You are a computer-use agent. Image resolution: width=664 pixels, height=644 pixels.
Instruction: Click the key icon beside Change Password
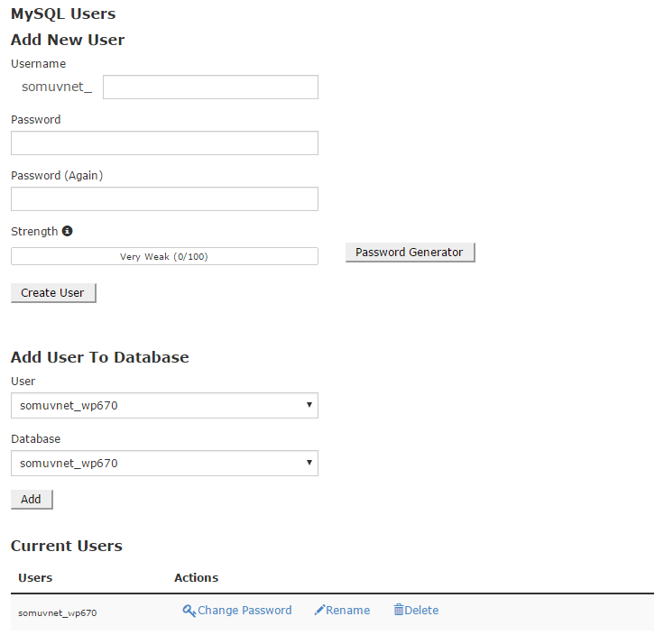tap(189, 611)
